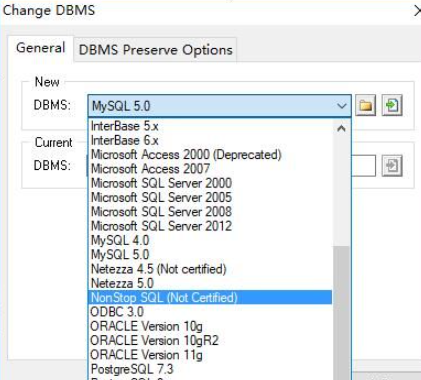Select the General tab
The image size is (421, 380).
[40, 48]
